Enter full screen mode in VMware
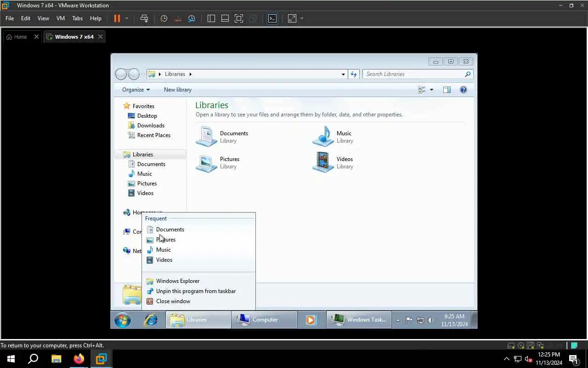The width and height of the screenshot is (588, 368). point(239,18)
